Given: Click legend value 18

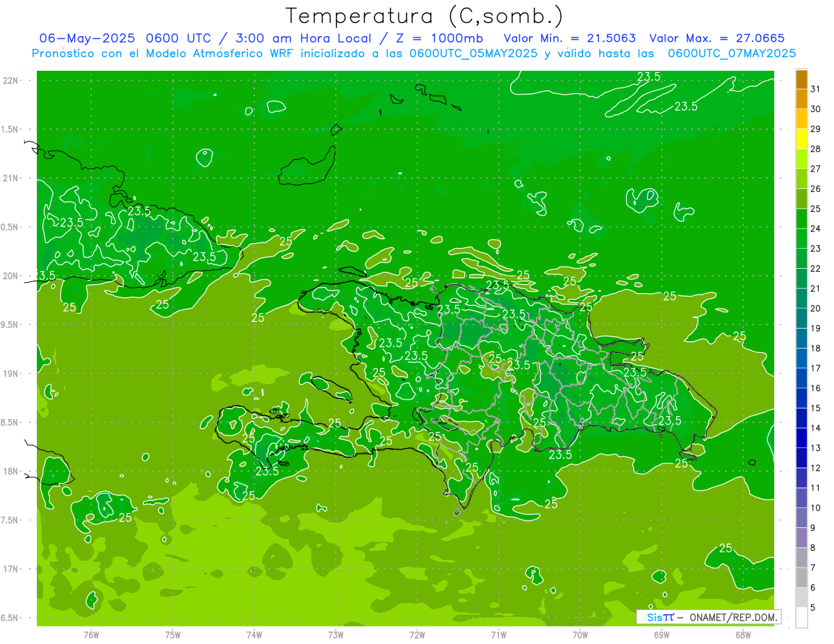Looking at the screenshot, I should coord(815,348).
